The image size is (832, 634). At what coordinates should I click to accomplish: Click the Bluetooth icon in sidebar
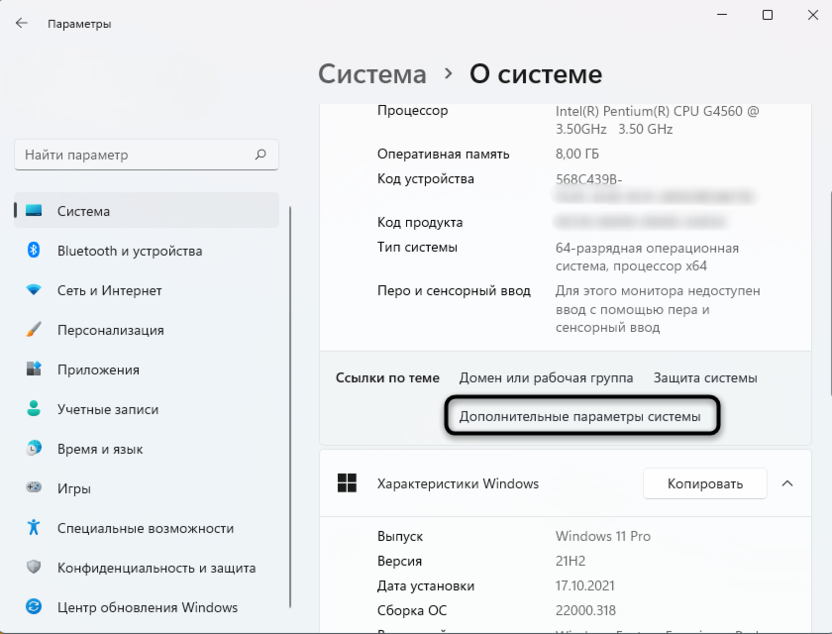34,250
